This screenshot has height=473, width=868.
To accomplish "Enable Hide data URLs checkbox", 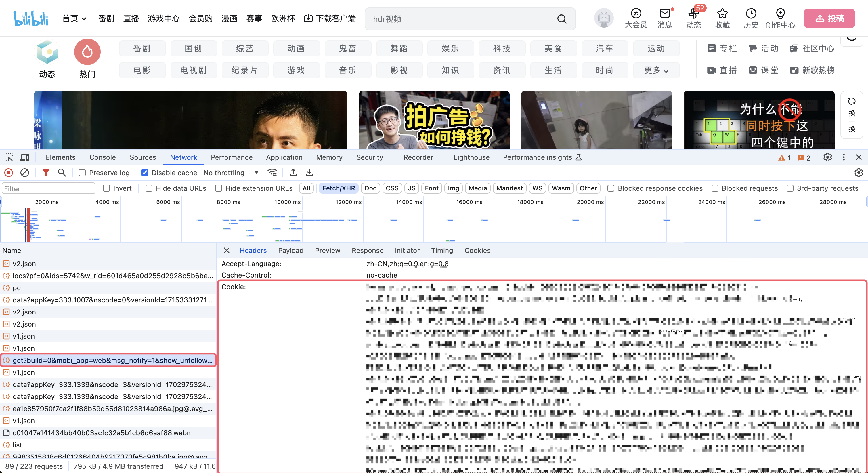I will coord(149,188).
